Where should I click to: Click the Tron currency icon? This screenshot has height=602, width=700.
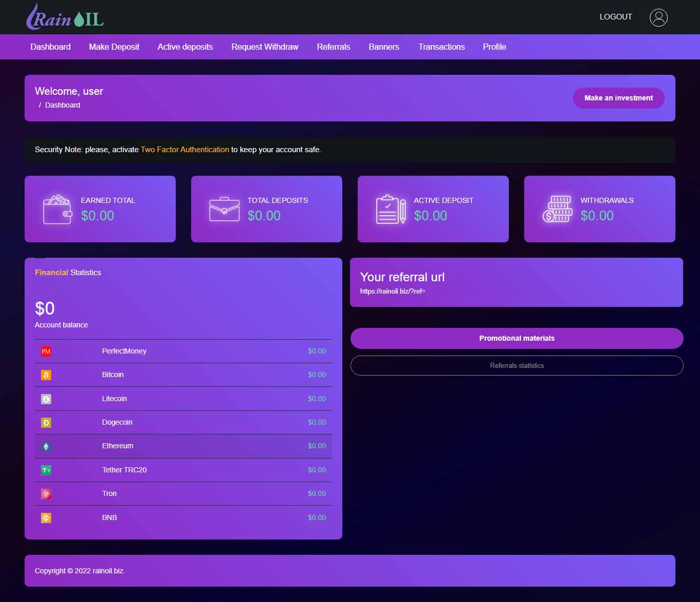point(46,494)
